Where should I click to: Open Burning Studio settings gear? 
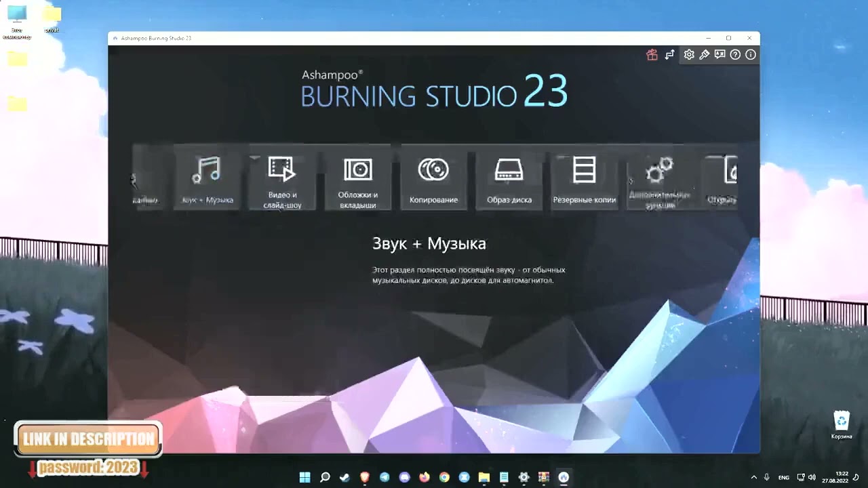tap(689, 55)
